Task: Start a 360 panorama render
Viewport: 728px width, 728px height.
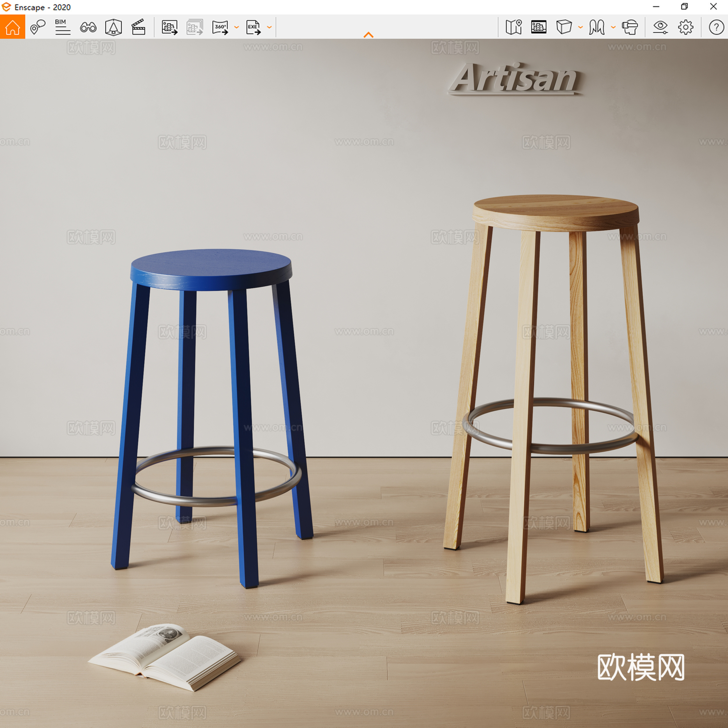Action: click(220, 26)
